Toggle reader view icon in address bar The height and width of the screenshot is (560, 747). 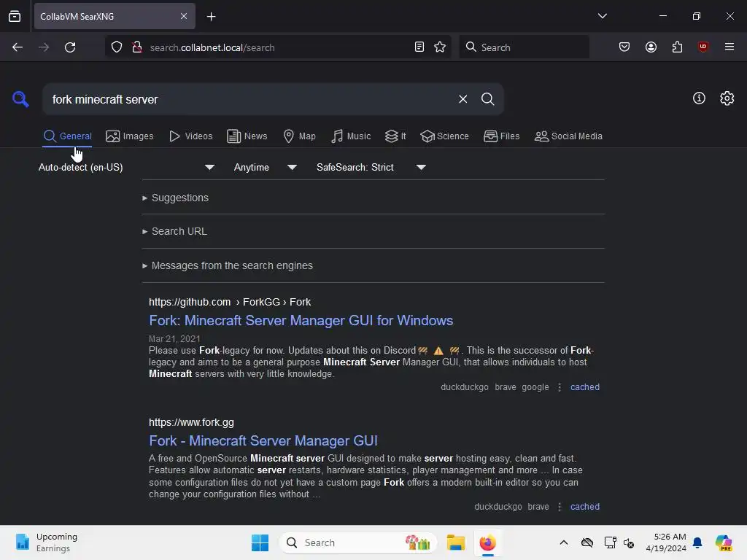click(x=419, y=47)
